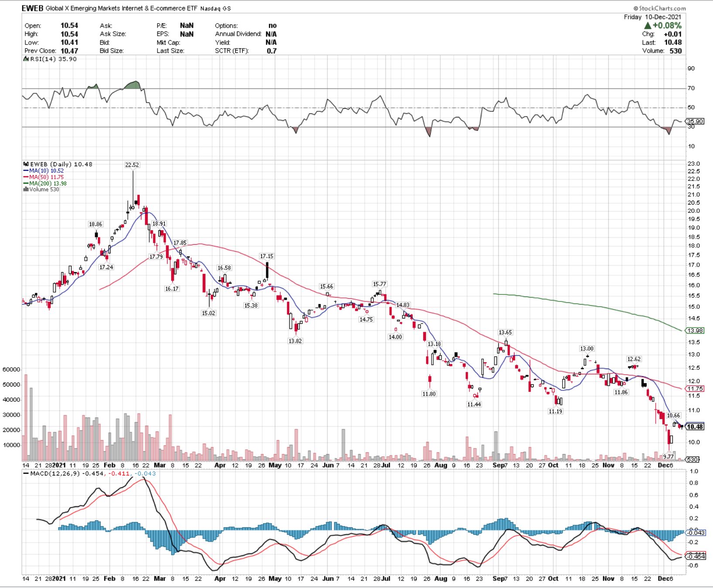The height and width of the screenshot is (588, 713).
Task: Click the StockCharts.com attribution text
Action: [660, 8]
